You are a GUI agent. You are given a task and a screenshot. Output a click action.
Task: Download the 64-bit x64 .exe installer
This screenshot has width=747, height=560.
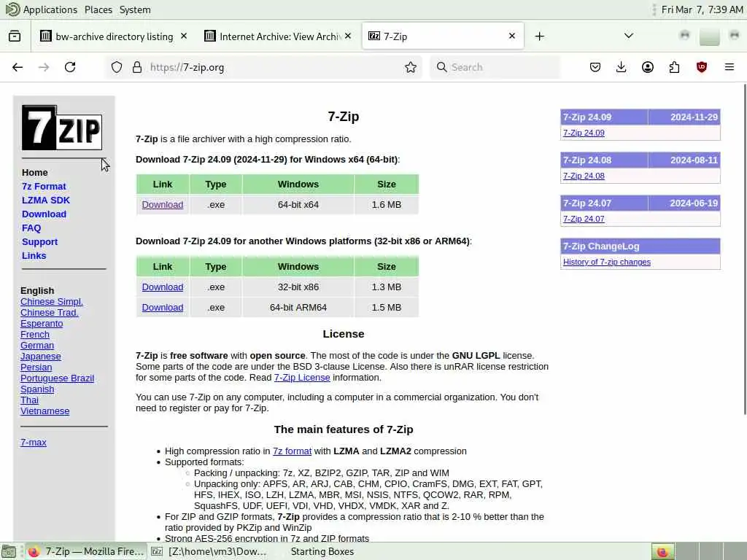click(x=163, y=205)
